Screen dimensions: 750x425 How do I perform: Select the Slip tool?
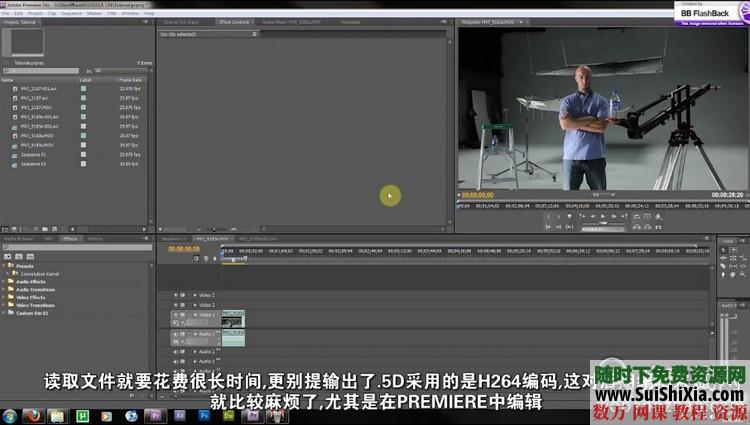point(733,266)
